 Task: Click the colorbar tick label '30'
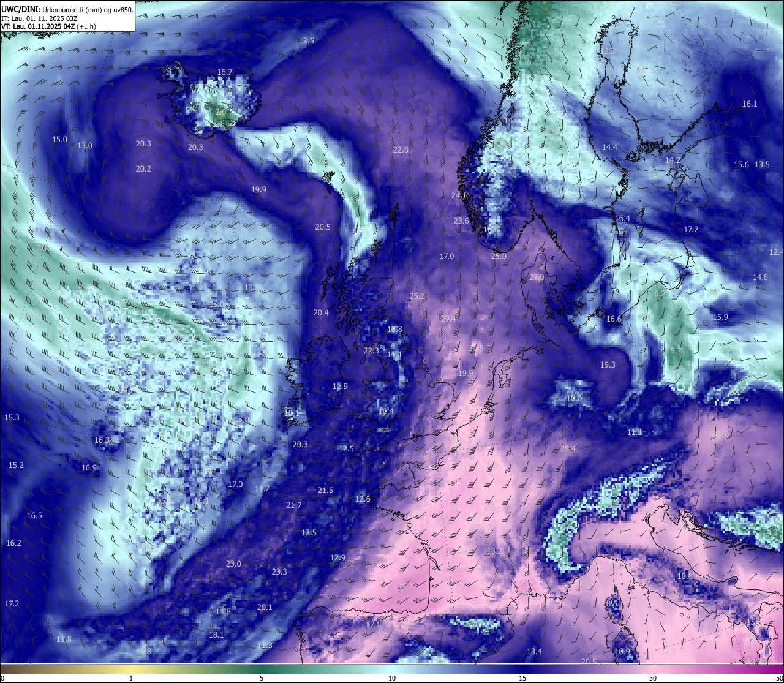pyautogui.click(x=653, y=678)
